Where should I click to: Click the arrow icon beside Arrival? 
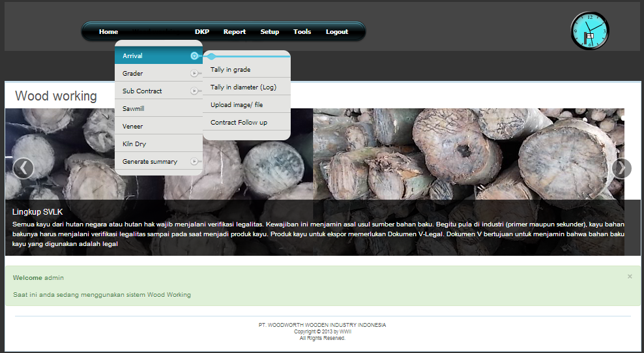(194, 56)
